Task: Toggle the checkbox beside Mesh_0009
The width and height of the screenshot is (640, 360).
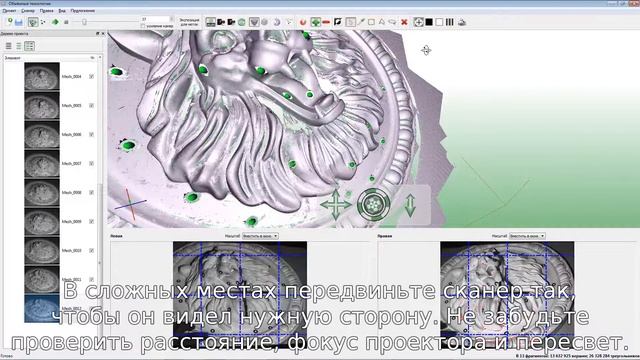Action: [x=91, y=221]
